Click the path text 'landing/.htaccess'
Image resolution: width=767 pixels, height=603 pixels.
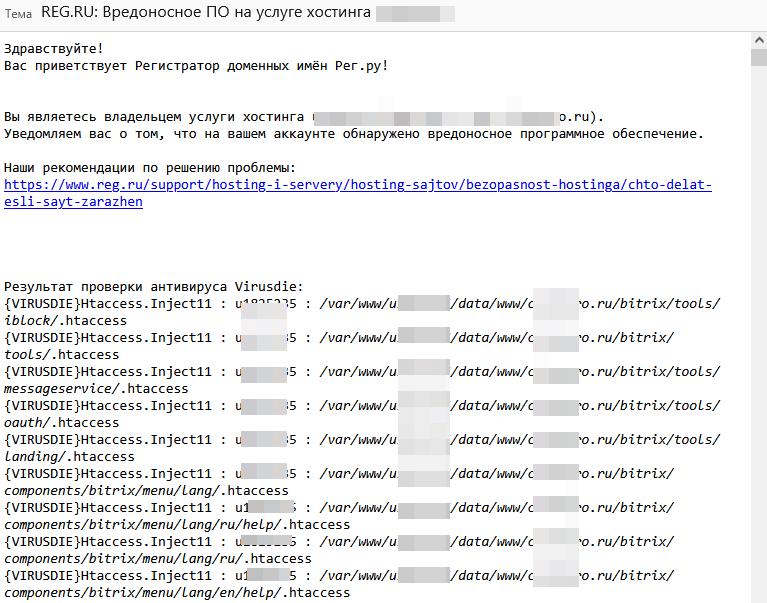(69, 457)
